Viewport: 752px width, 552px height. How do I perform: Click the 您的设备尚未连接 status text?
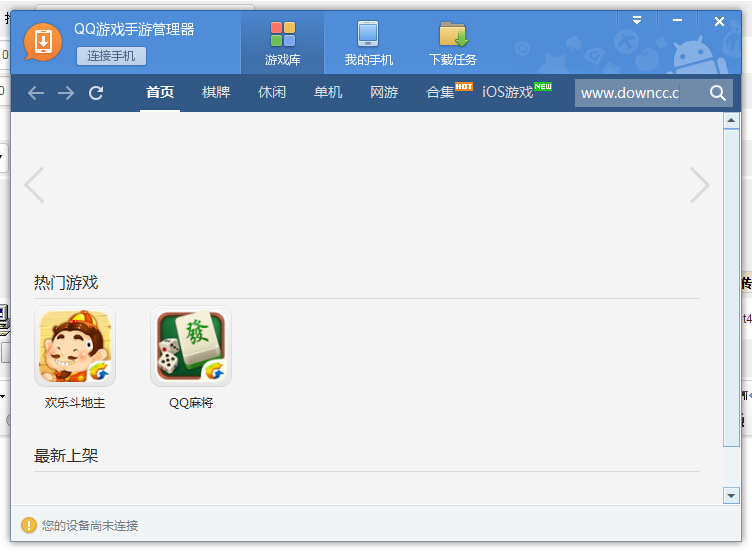(90, 526)
